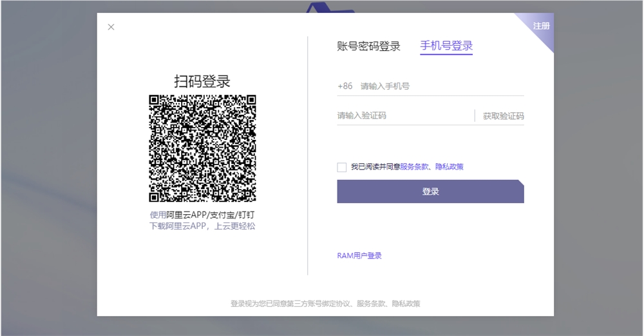
Task: Click the 扫码登录 heading above the QR code
Action: [202, 81]
